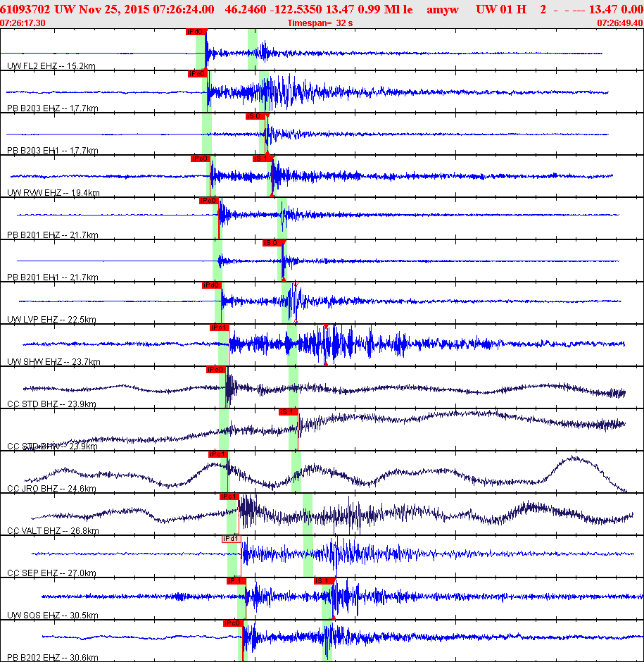Select the iP 1 pick flag on UW SQS EHZ
Viewport: 644px width, 662px height.
(236, 581)
